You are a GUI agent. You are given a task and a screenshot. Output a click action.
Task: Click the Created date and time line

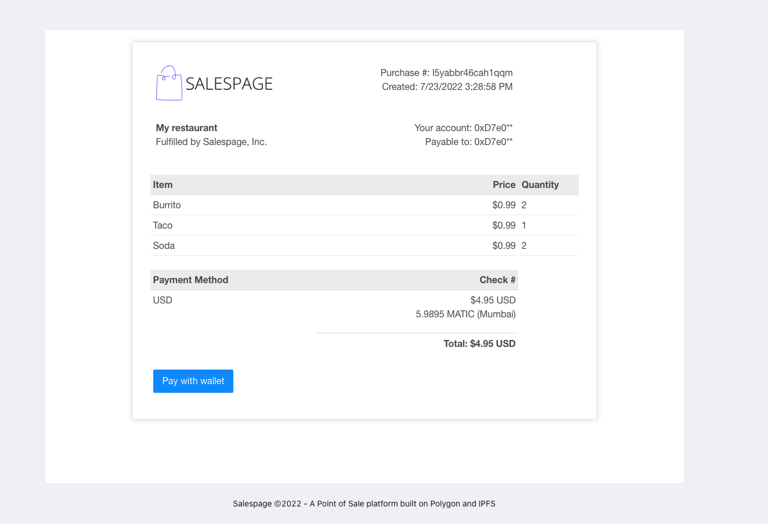tap(447, 86)
